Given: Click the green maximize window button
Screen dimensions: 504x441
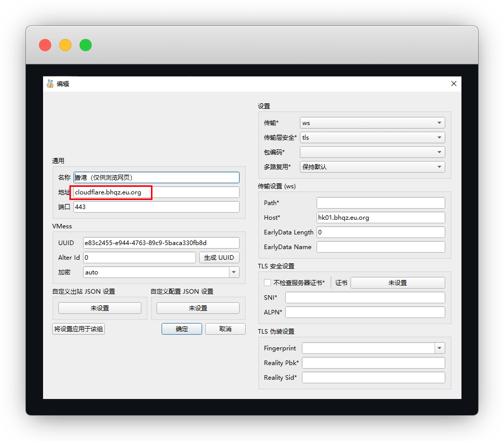Looking at the screenshot, I should pyautogui.click(x=86, y=45).
